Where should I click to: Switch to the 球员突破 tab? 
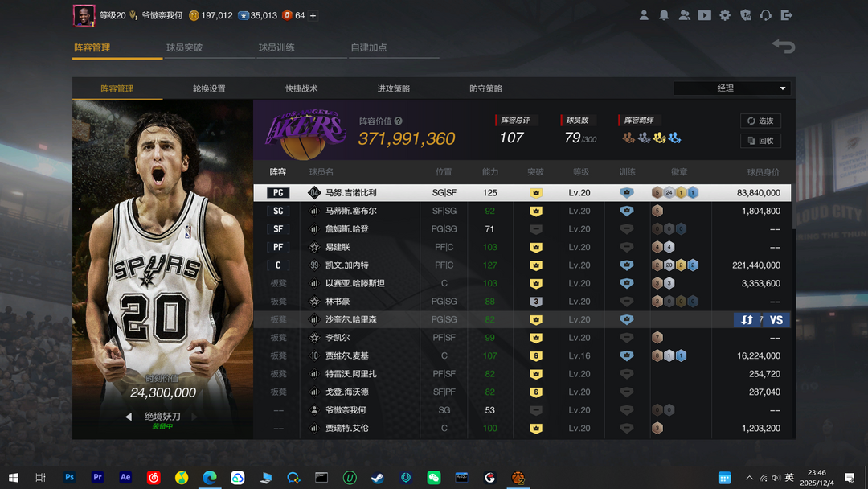185,47
